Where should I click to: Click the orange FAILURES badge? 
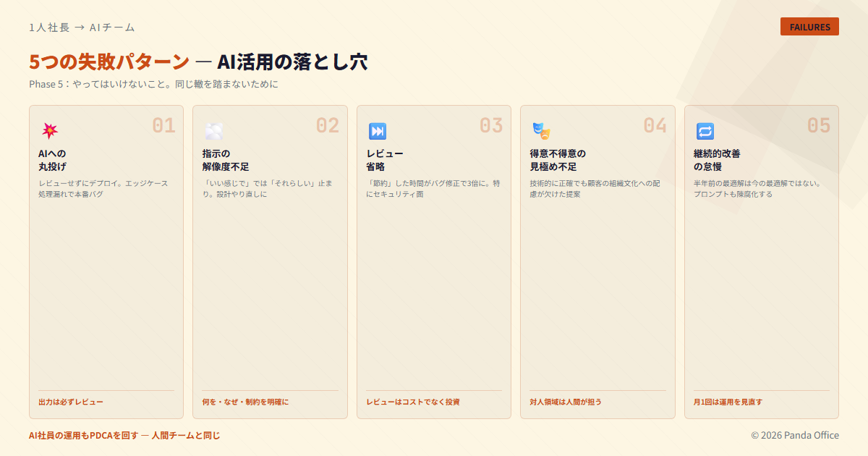click(x=809, y=27)
